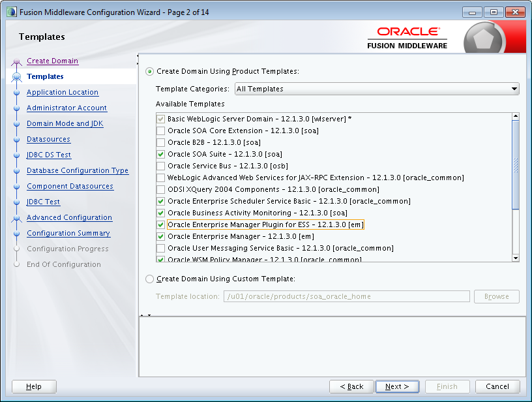532x402 pixels.
Task: Navigate to the Administrator Account step
Action: coord(66,108)
